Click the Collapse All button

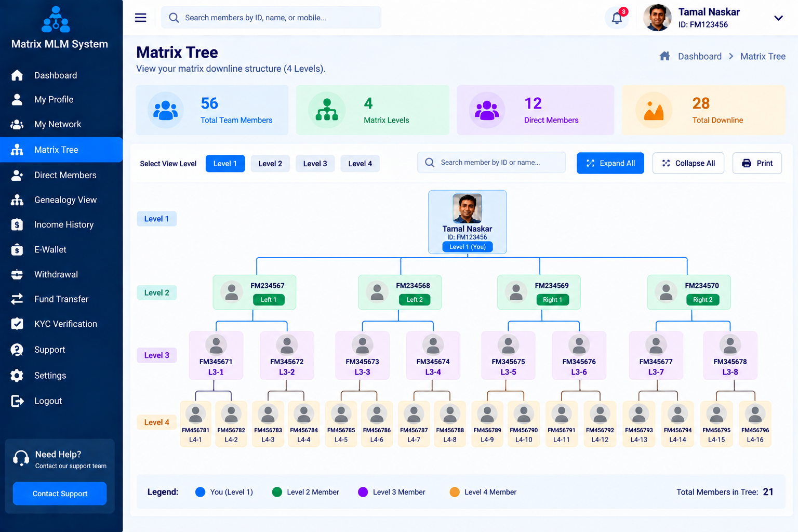pos(688,163)
